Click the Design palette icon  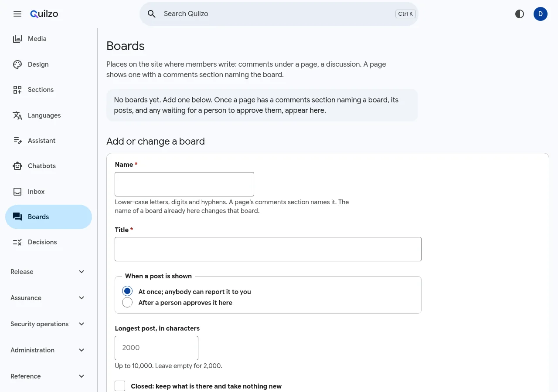[x=17, y=64]
